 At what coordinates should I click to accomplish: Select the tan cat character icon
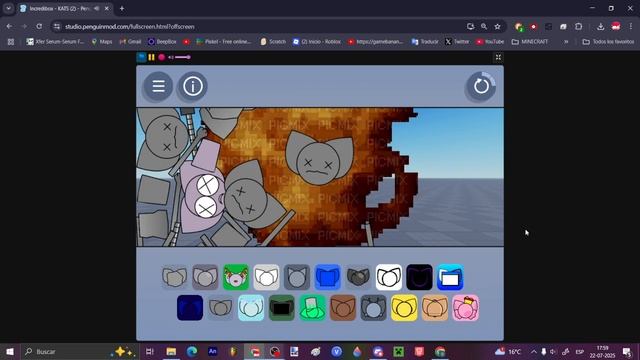[435, 308]
